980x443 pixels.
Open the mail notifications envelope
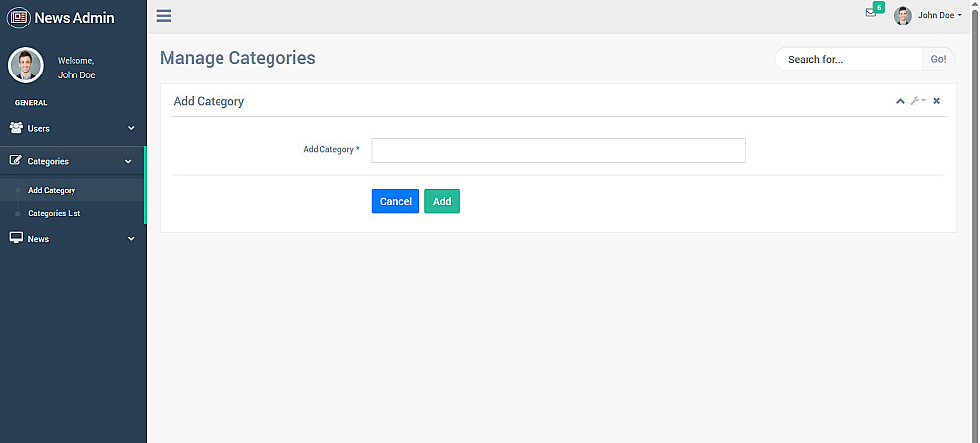tap(870, 13)
